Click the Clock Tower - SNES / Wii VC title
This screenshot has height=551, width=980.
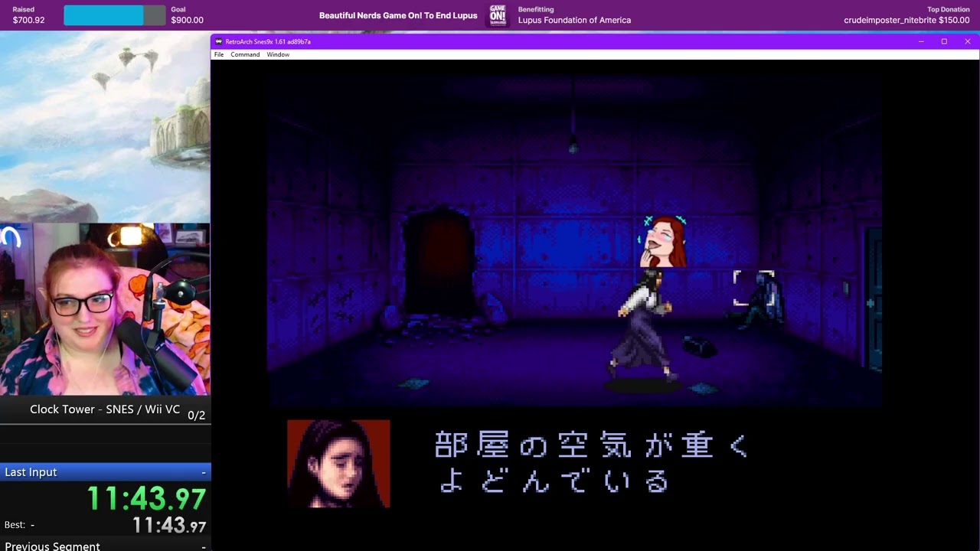click(x=105, y=409)
